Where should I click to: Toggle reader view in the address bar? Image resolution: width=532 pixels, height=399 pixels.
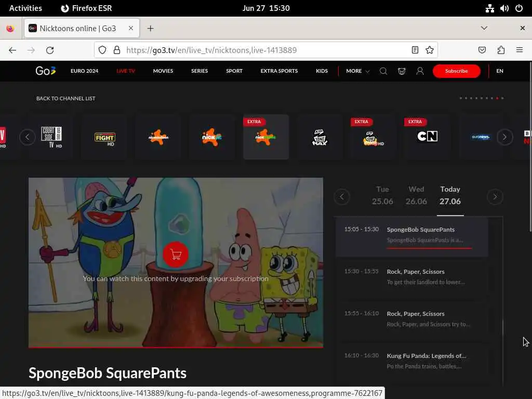click(415, 50)
